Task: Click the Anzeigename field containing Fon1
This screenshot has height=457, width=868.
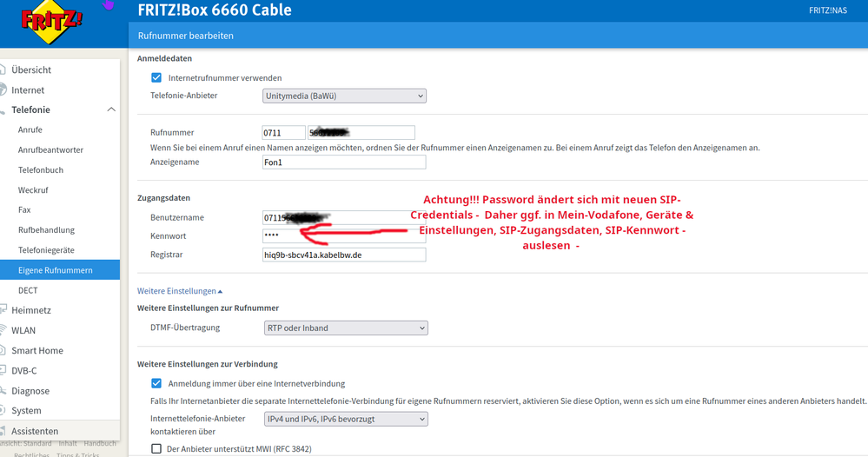Action: coord(344,162)
